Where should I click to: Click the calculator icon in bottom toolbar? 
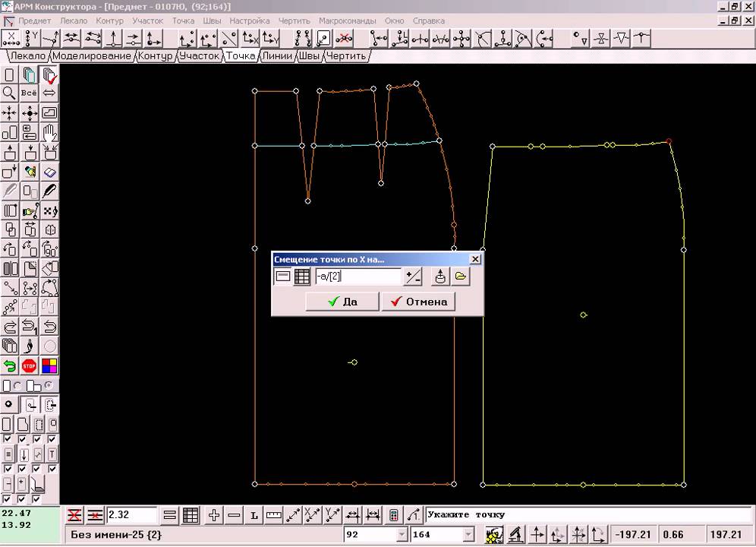(x=393, y=515)
